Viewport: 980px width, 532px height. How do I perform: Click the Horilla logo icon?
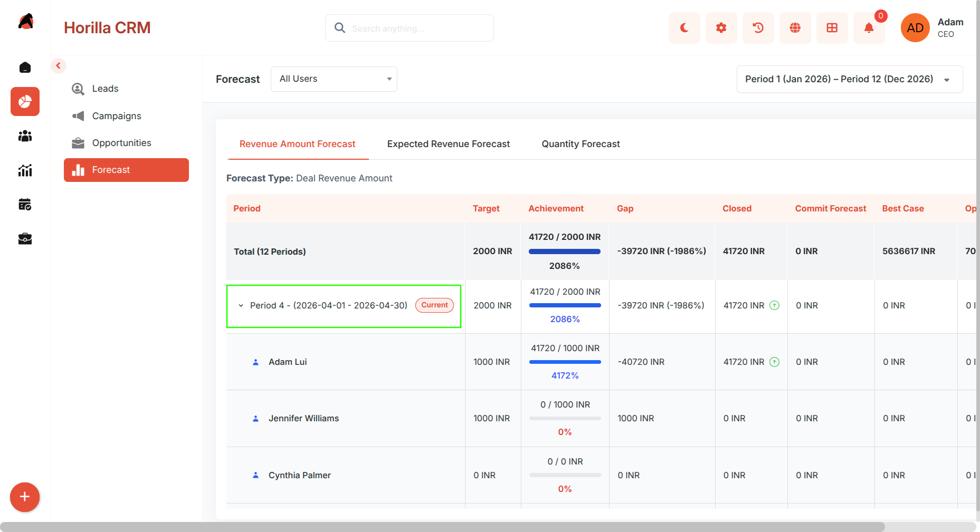pyautogui.click(x=25, y=22)
